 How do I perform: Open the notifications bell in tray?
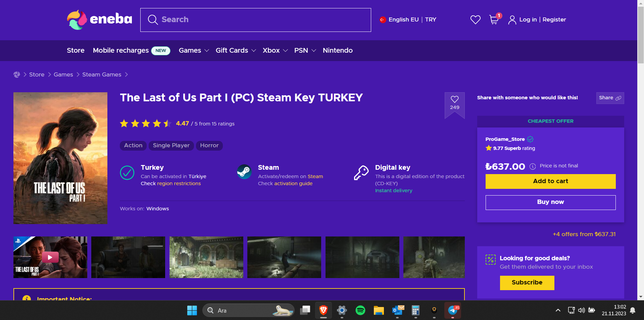[633, 310]
